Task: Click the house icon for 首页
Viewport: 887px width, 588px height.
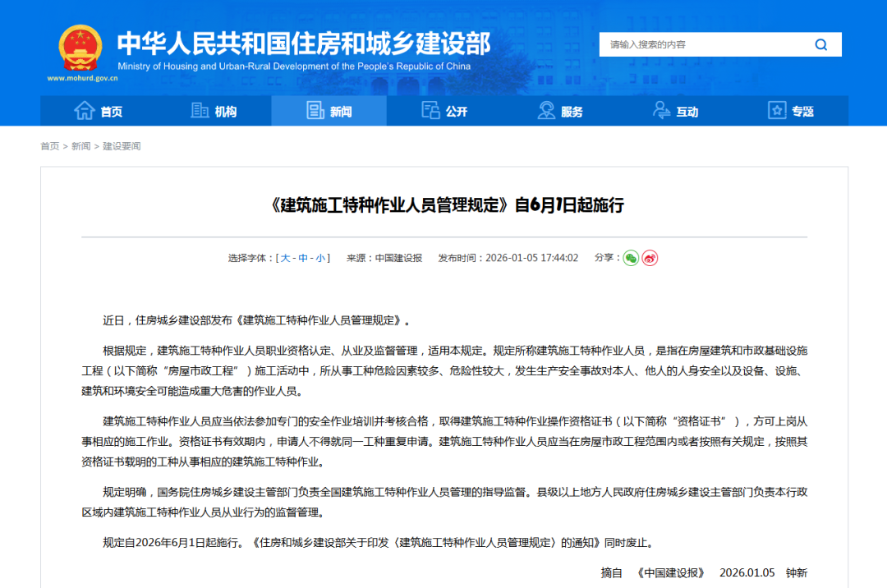Action: 85,110
